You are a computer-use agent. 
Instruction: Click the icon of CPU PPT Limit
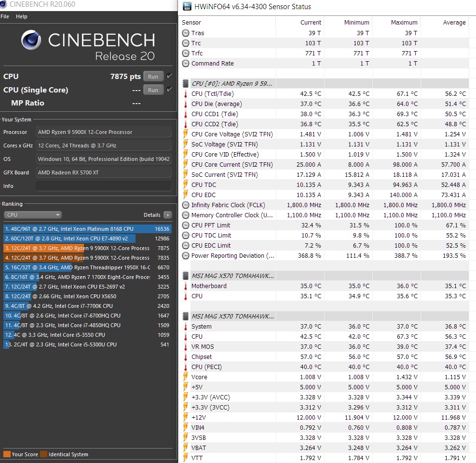pyautogui.click(x=186, y=225)
